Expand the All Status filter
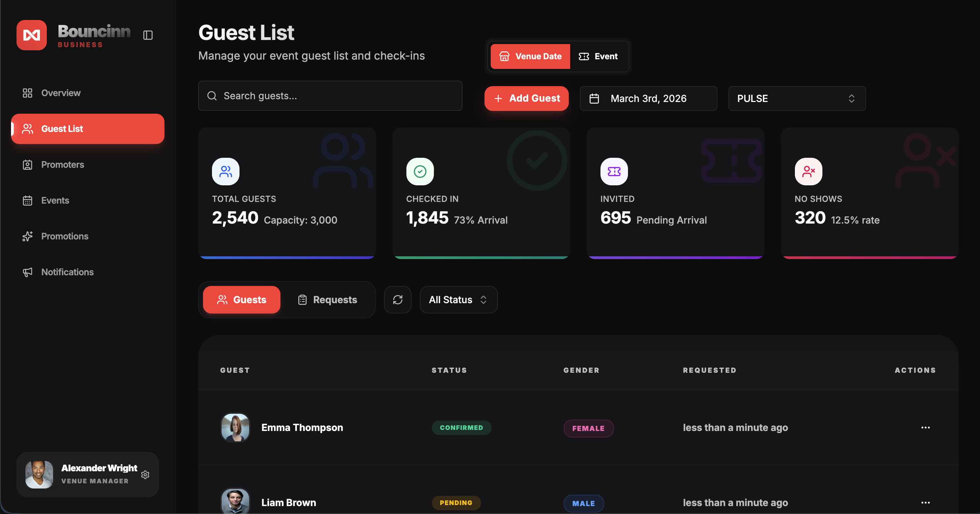 [458, 300]
